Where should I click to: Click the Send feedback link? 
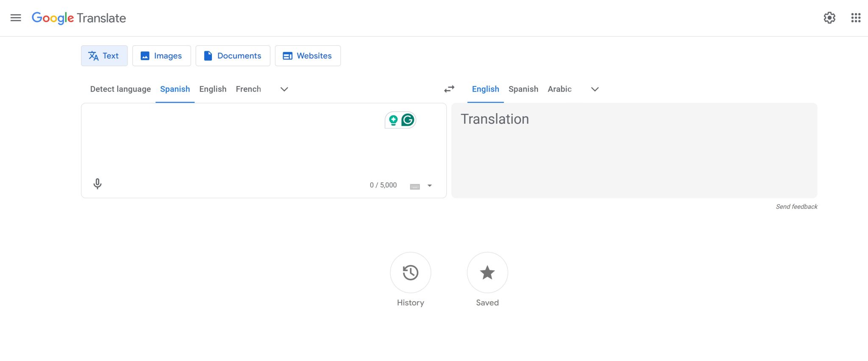tap(796, 207)
